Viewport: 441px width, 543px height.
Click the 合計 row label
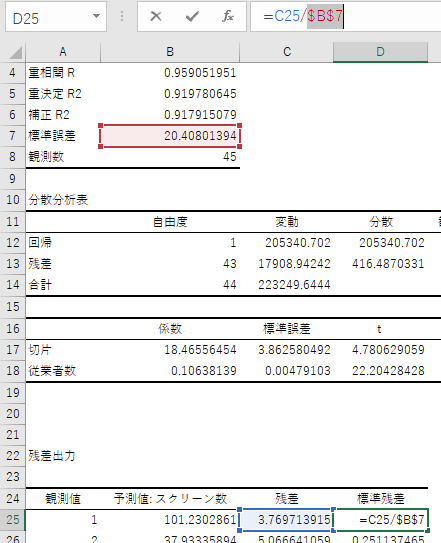click(x=40, y=285)
